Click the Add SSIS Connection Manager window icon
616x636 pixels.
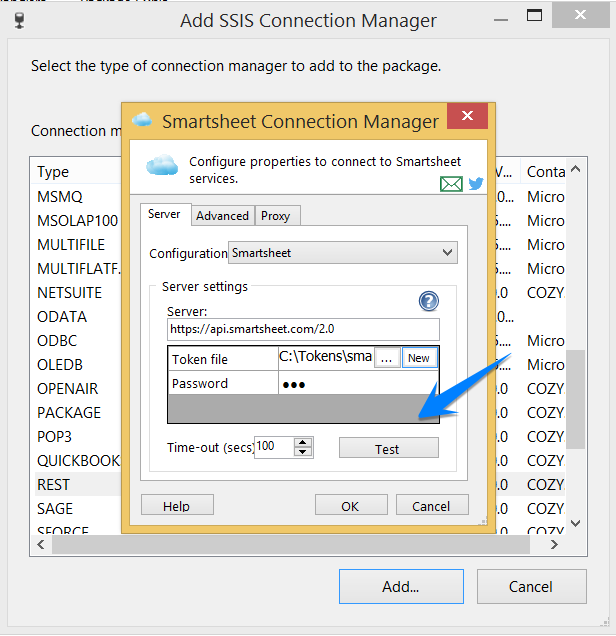pyautogui.click(x=19, y=21)
